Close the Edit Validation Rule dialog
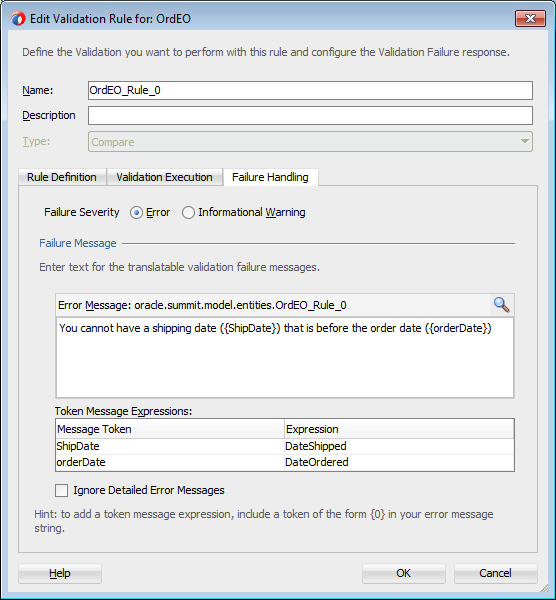556x600 pixels. click(530, 18)
